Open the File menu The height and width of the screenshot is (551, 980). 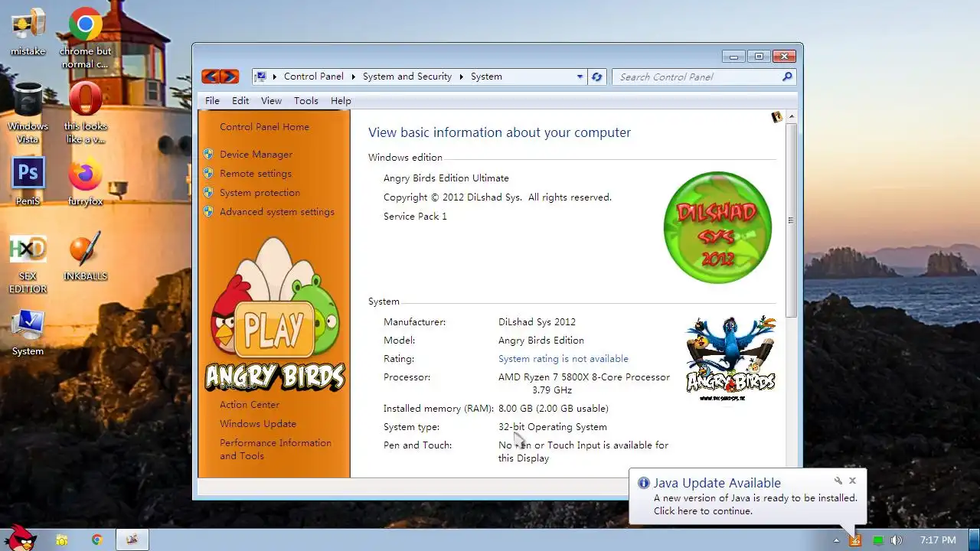click(x=212, y=100)
